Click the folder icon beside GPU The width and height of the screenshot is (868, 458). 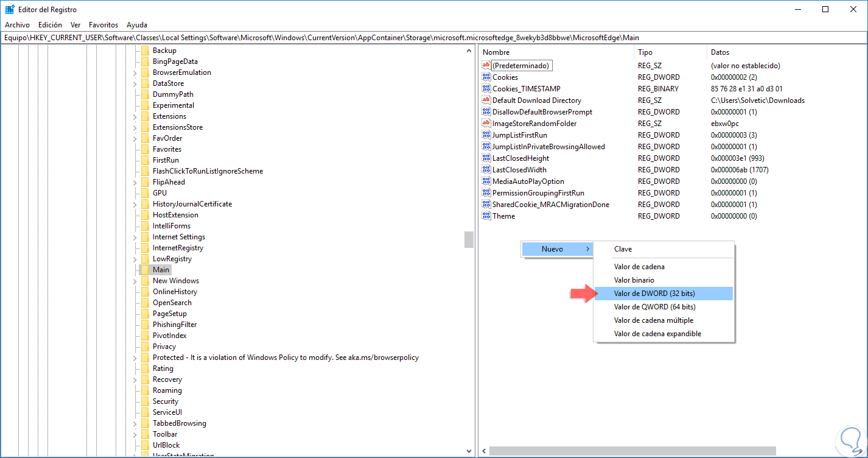tap(145, 193)
